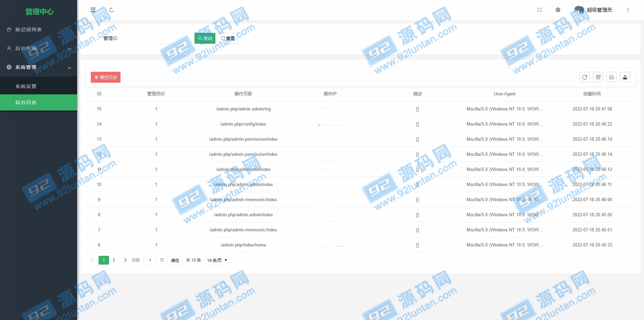The width and height of the screenshot is (644, 320).
Task: Click timestamp 2022-07-18 20:46:22
Action: [x=592, y=124]
